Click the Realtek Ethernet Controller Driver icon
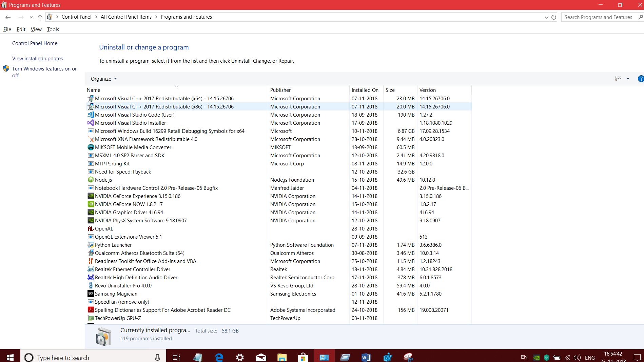Viewport: 644px width, 362px height. coord(91,269)
